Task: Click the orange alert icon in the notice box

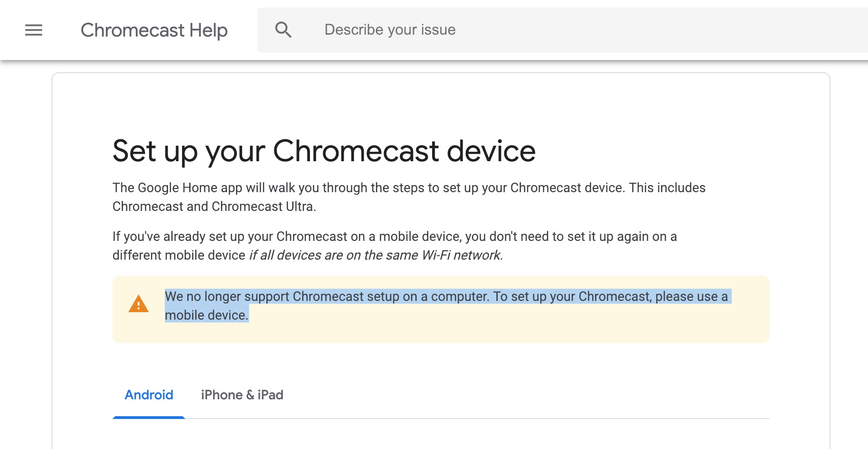Action: 138,304
